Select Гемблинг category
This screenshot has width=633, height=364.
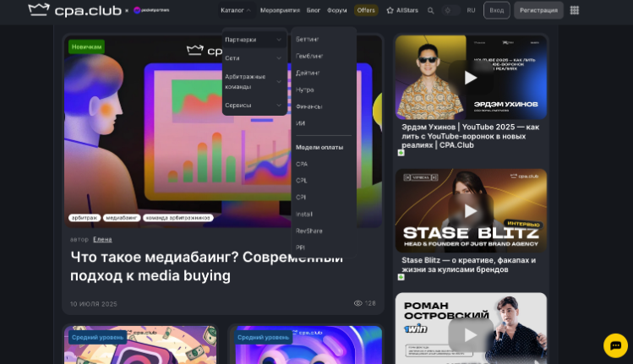click(x=309, y=56)
